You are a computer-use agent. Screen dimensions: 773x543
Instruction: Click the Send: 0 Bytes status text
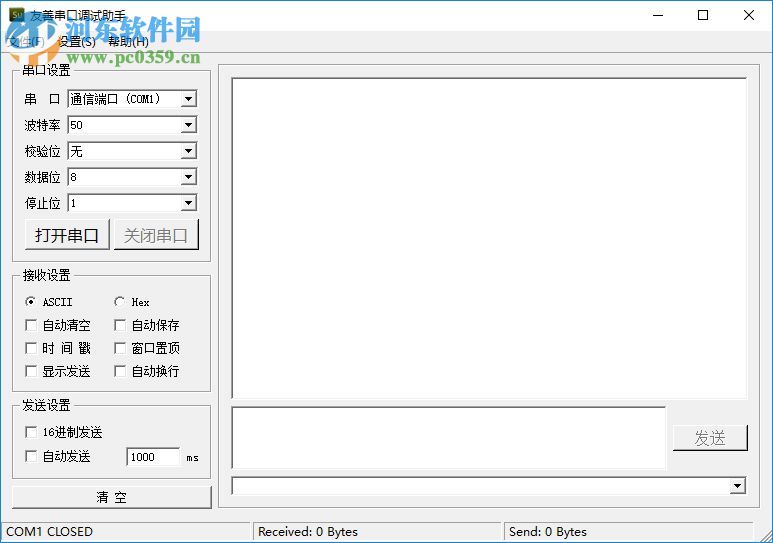click(x=548, y=532)
